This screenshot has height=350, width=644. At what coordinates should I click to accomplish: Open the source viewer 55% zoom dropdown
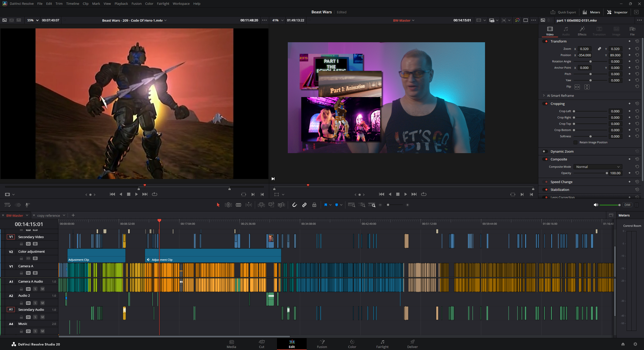[33, 20]
